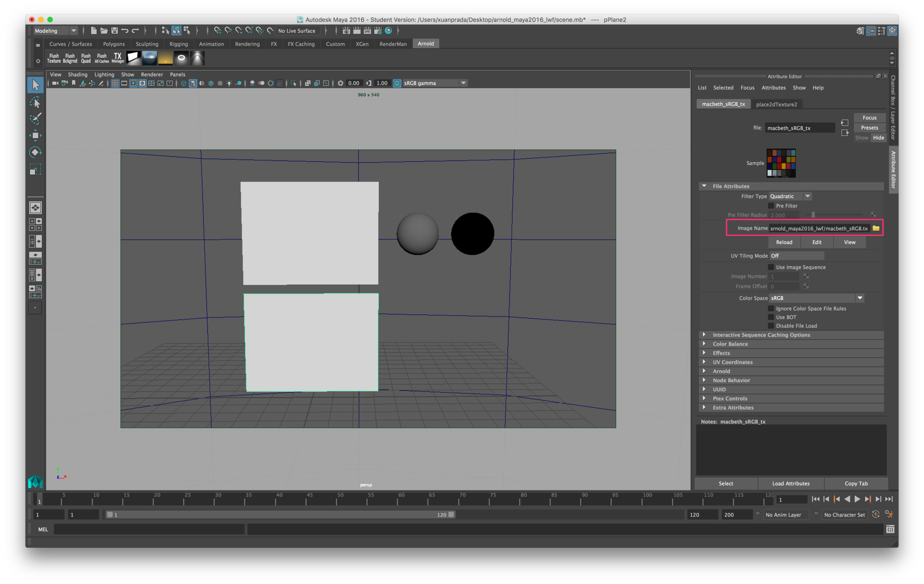924x584 pixels.
Task: Select the Move tool in toolbox
Action: [35, 135]
